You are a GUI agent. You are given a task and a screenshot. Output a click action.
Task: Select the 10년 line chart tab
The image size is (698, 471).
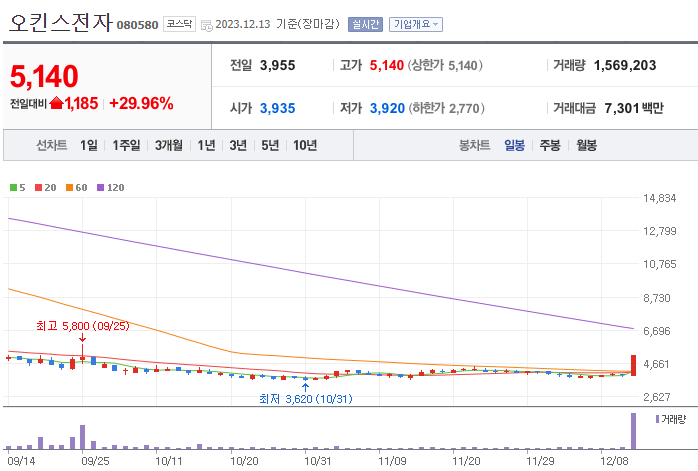click(x=305, y=145)
